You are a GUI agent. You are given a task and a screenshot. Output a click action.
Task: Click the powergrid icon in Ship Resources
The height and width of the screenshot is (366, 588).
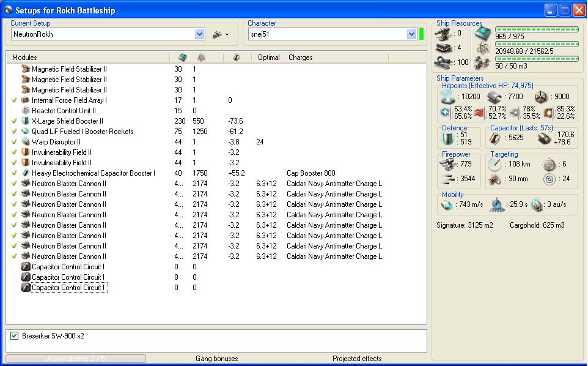click(483, 48)
